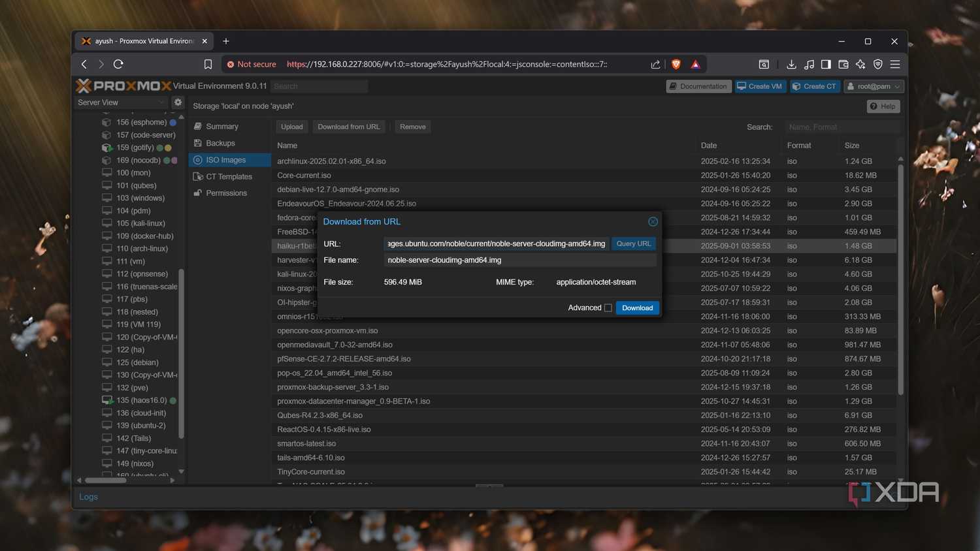Click the Download button in dialog

click(638, 308)
